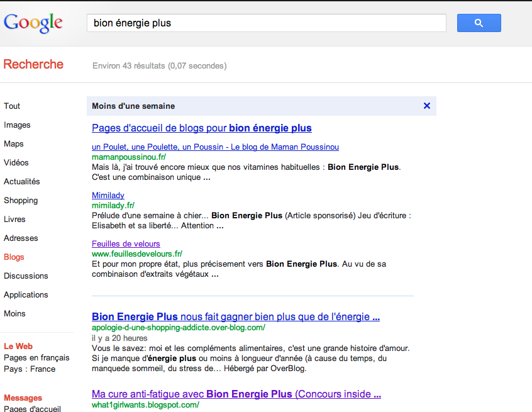Filter by "Pages d'accueil" in the sidebar

coord(32,409)
